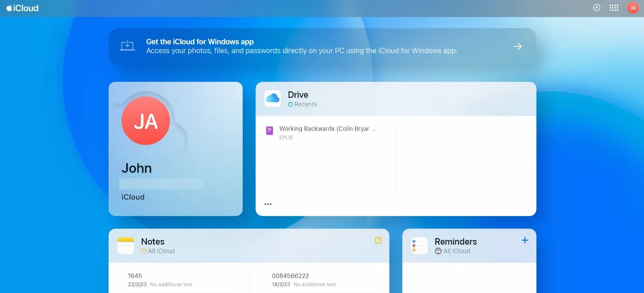Click the large JA profile picture
Screen dimensions: 644x293
point(146,121)
